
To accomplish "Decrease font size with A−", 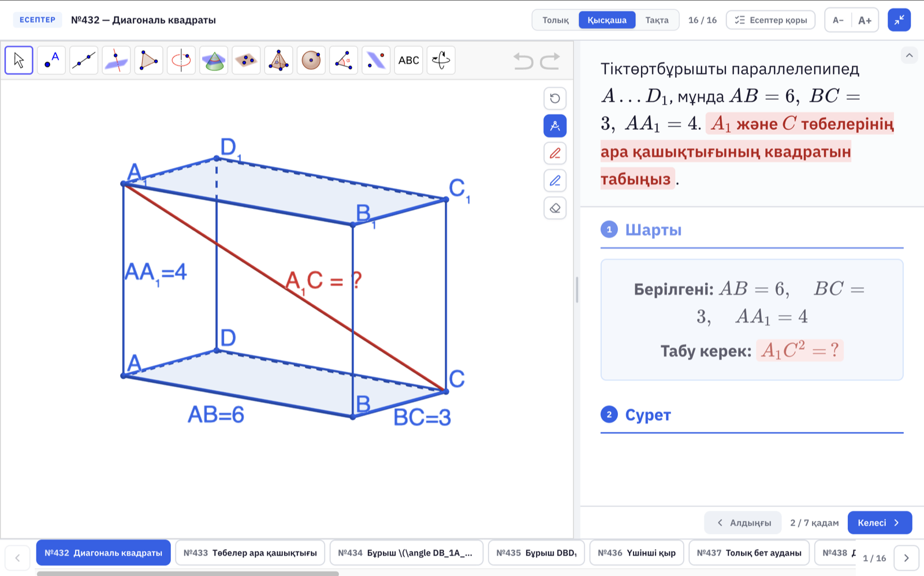I will pyautogui.click(x=838, y=20).
